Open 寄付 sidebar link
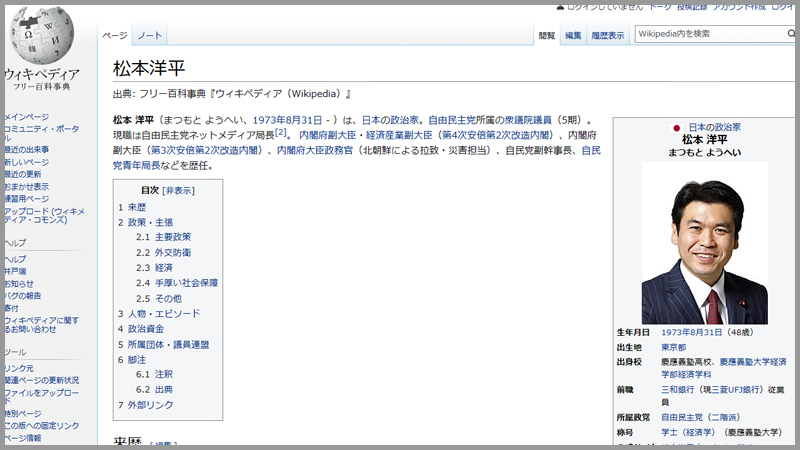This screenshot has height=450, width=800. [11, 308]
